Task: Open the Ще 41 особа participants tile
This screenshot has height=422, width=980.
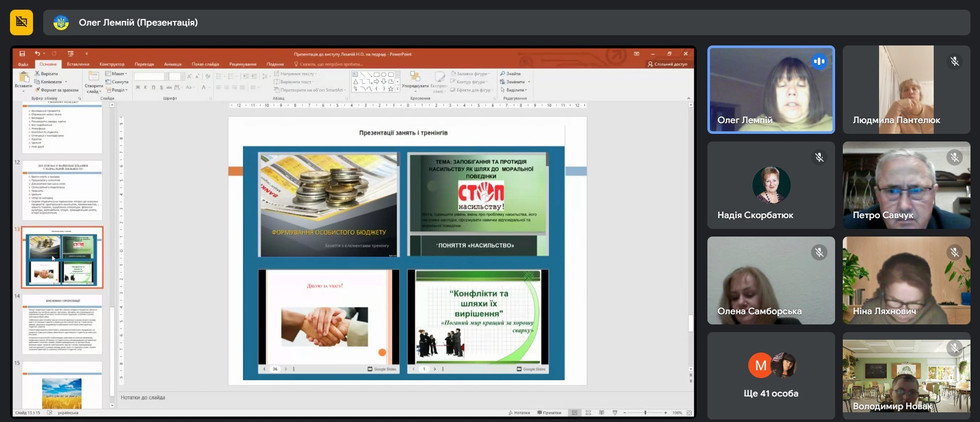Action: point(771,375)
